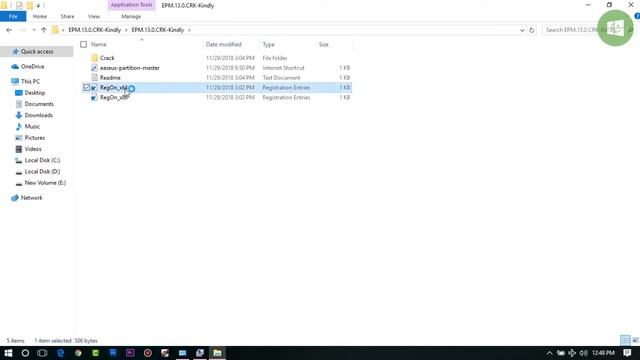Open the View ribbon tab
Image resolution: width=640 pixels, height=360 pixels.
pyautogui.click(x=93, y=16)
